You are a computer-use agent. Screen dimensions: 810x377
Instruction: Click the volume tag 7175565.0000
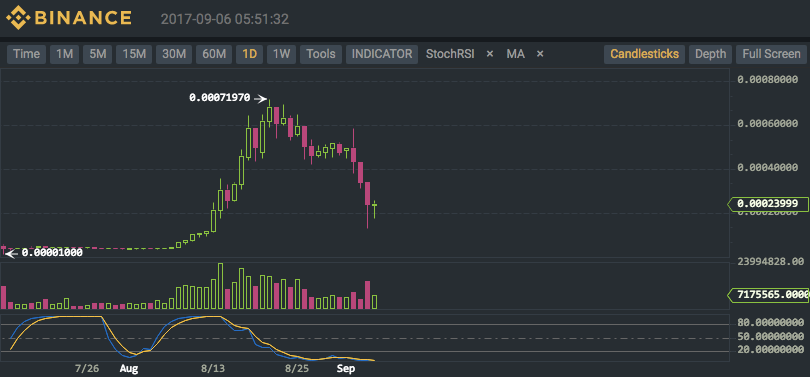[x=768, y=295]
